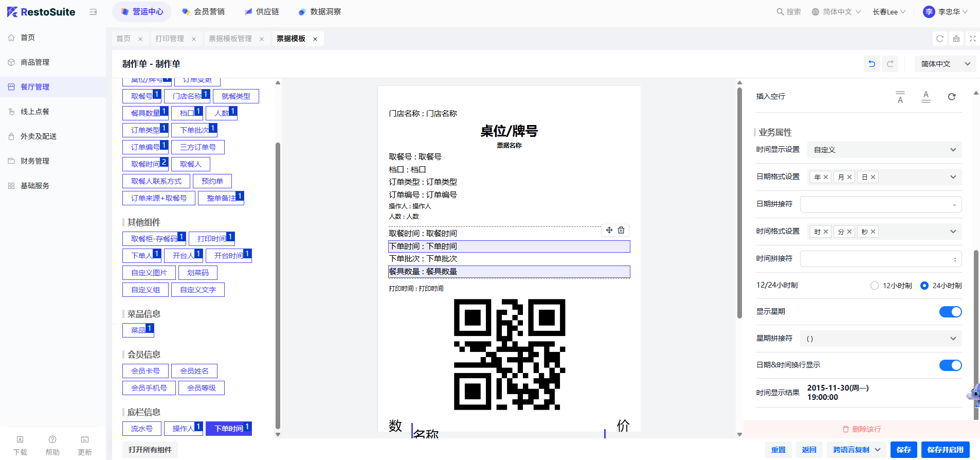
Task: Select the 12小时制 radio option
Action: click(x=875, y=286)
